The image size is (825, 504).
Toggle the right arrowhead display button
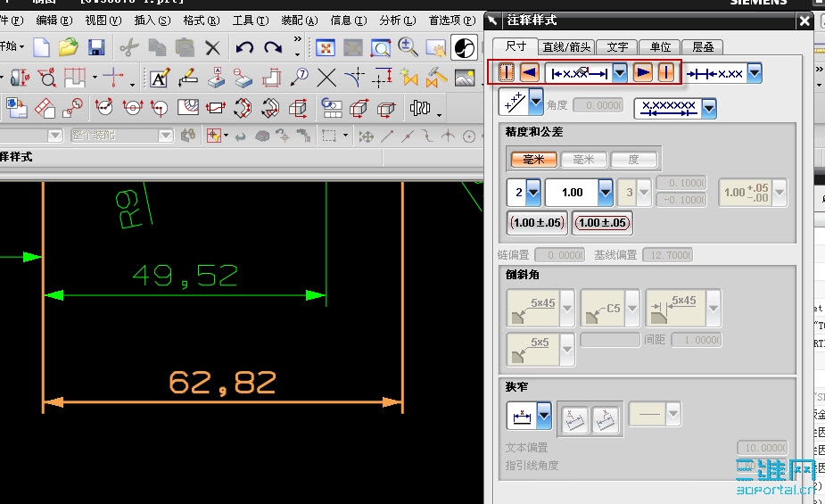tap(642, 72)
